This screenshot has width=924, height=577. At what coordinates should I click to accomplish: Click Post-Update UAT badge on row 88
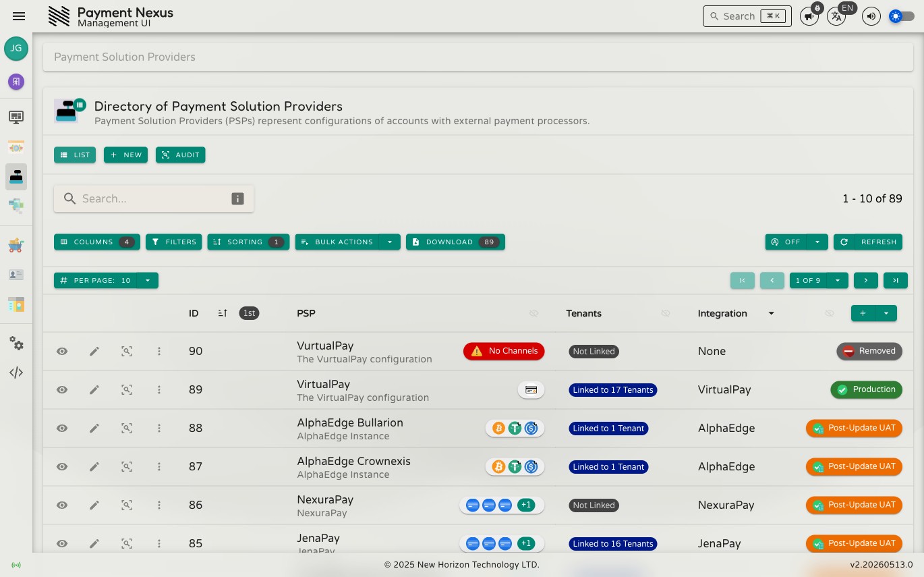coord(854,428)
